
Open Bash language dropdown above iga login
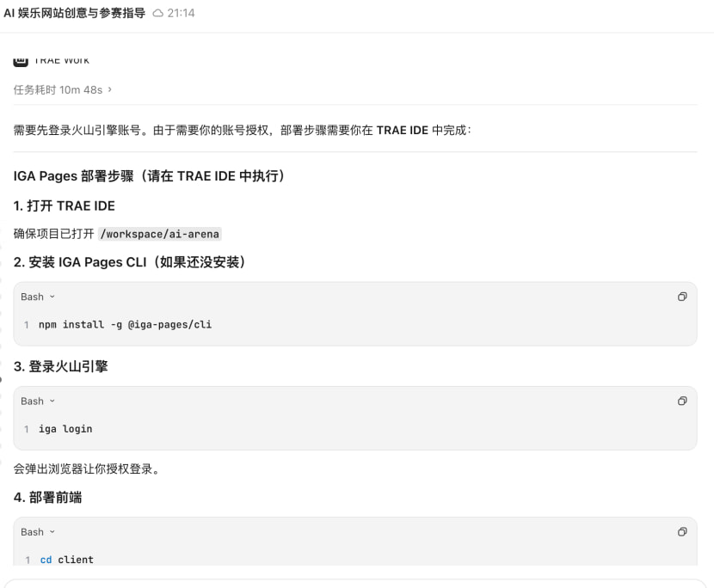click(x=38, y=401)
